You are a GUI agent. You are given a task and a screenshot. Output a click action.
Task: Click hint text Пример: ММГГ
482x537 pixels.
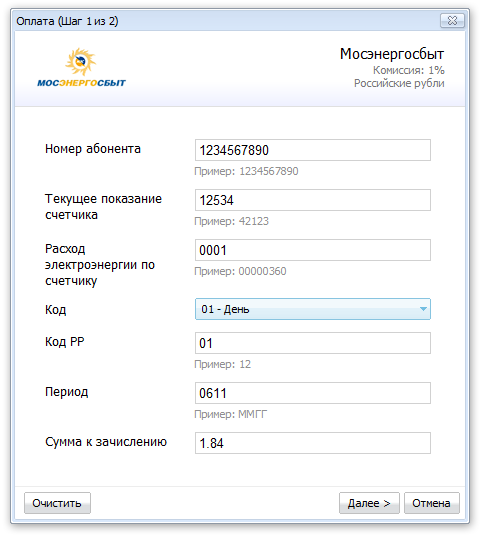point(231,414)
